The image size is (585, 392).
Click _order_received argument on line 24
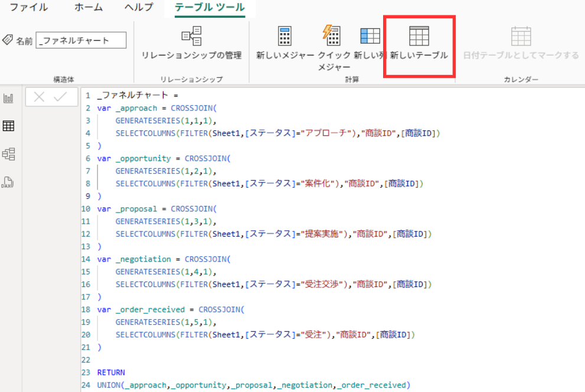click(371, 385)
